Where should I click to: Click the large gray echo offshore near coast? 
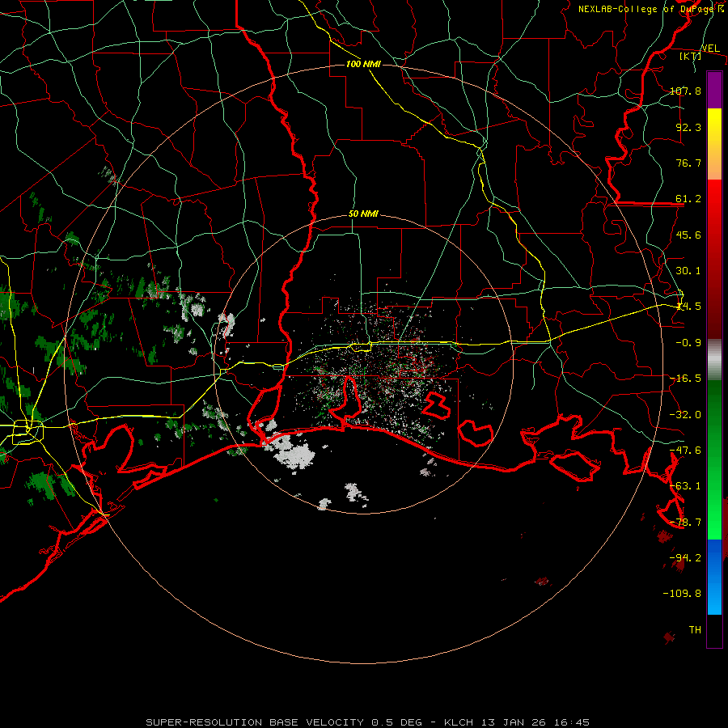(x=294, y=453)
